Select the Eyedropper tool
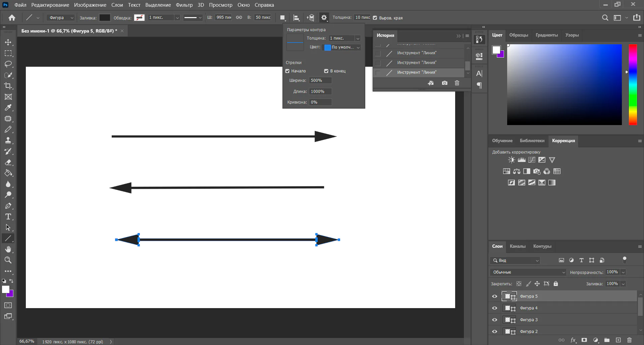 pos(8,108)
